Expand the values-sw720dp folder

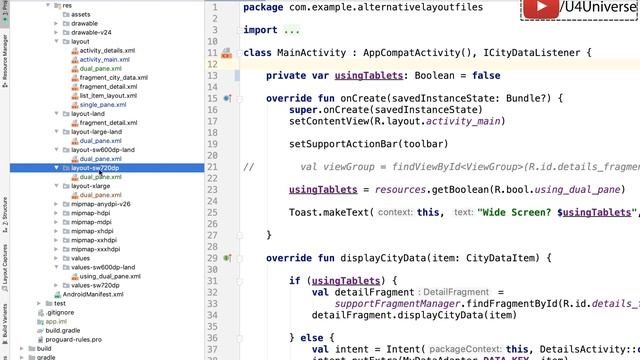56,285
